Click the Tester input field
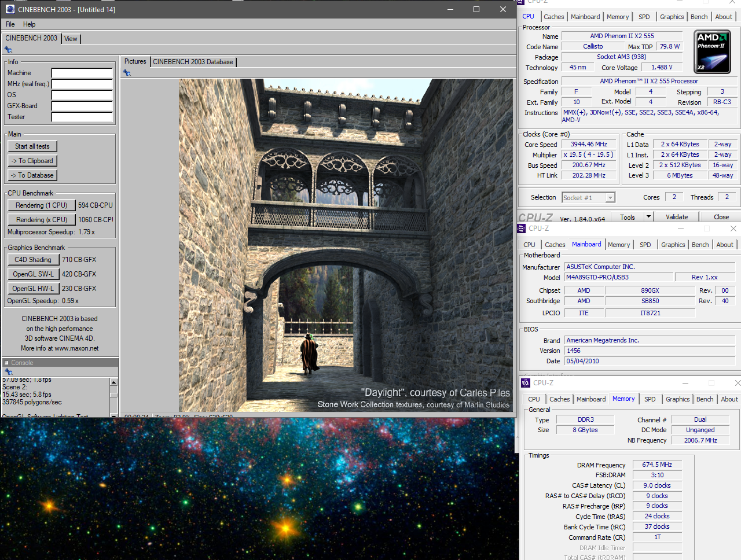 point(82,117)
